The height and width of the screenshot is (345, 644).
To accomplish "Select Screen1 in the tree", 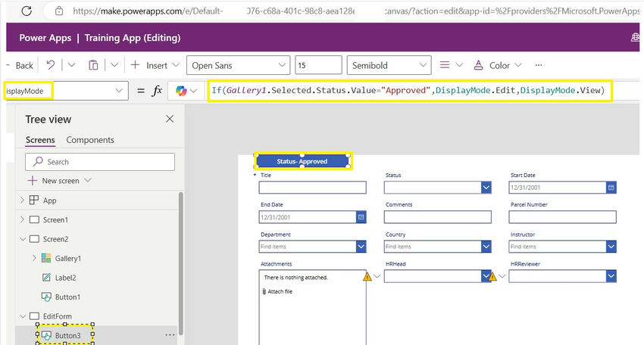I will [55, 220].
